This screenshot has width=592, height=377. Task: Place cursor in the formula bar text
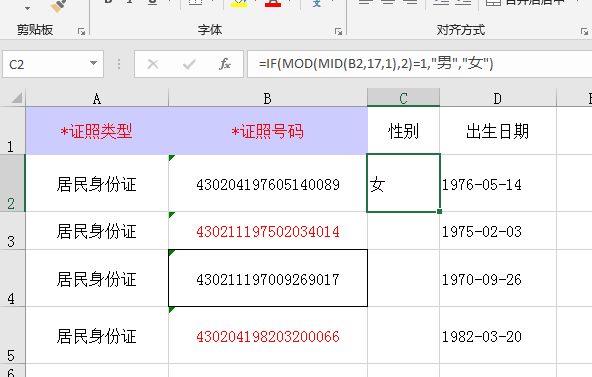pyautogui.click(x=376, y=63)
